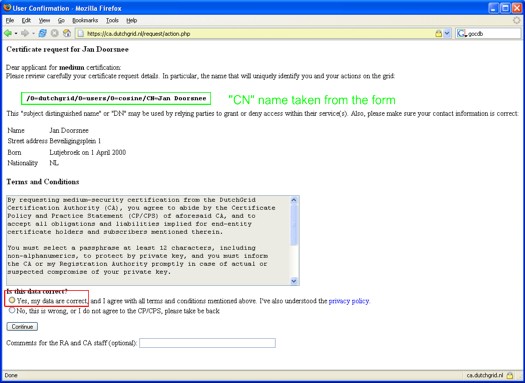Minimize the Firefox window
This screenshot has width=525, height=383.
click(x=494, y=8)
